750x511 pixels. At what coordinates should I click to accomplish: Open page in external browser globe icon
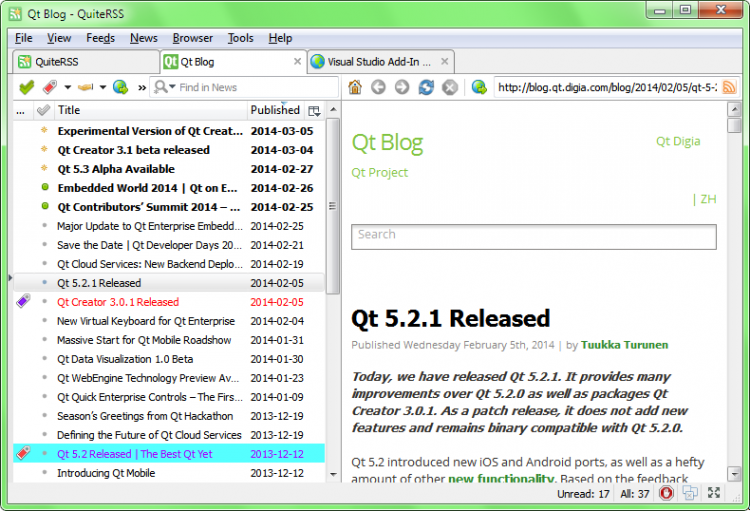[x=479, y=87]
